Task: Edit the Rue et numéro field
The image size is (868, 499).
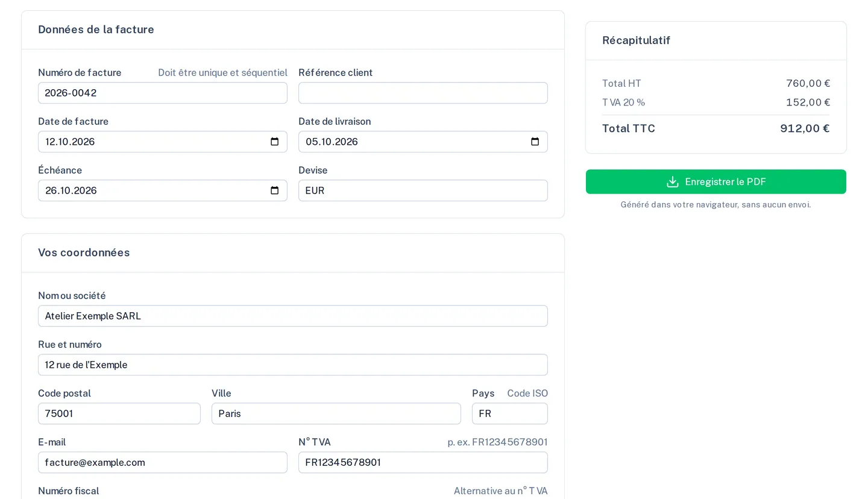Action: point(293,365)
